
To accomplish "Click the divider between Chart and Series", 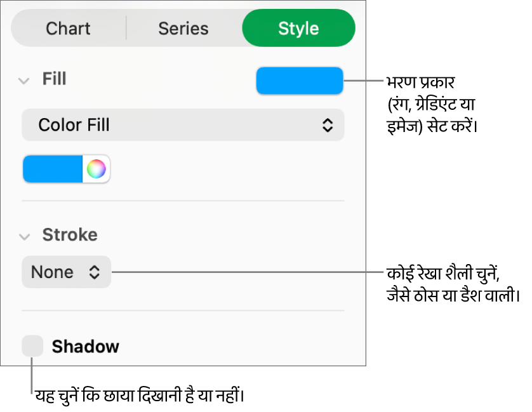I will pyautogui.click(x=126, y=29).
